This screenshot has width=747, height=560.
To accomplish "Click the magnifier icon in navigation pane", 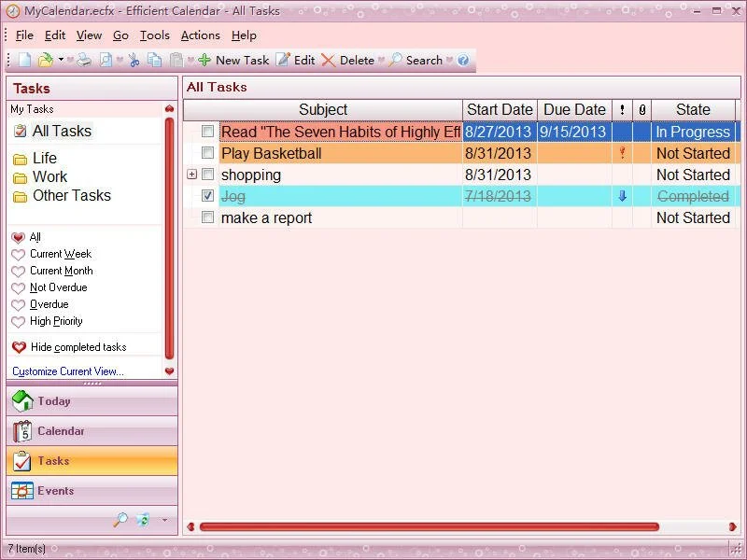I will pyautogui.click(x=120, y=520).
